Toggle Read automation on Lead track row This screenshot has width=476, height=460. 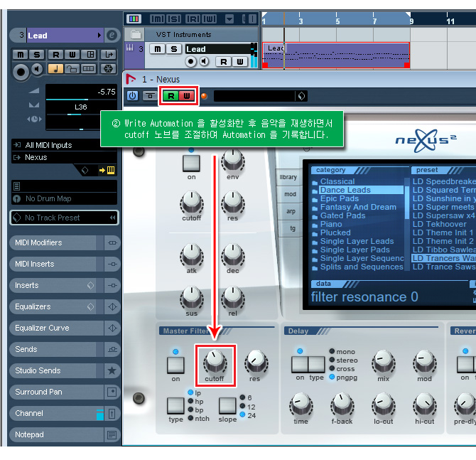pyautogui.click(x=223, y=62)
